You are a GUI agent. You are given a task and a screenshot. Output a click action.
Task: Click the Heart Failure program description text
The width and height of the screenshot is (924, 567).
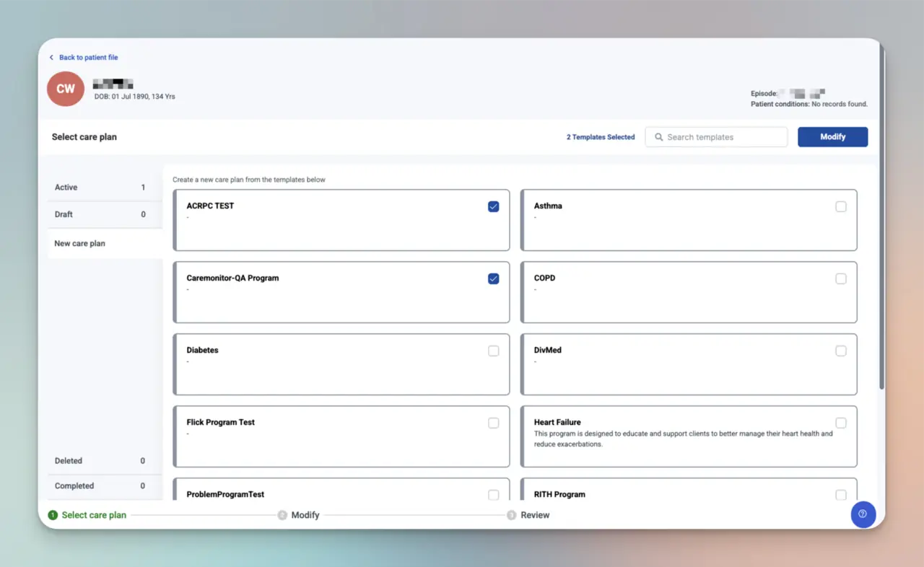(683, 439)
